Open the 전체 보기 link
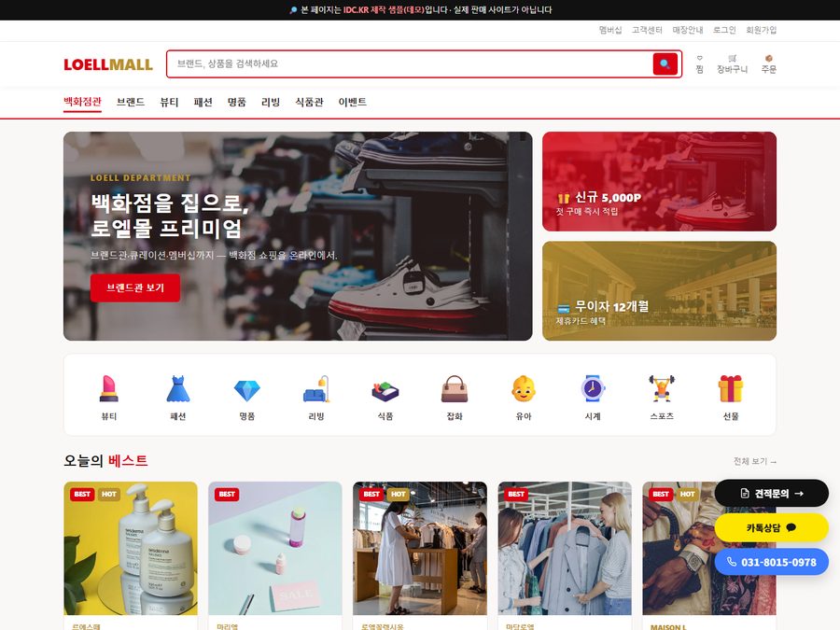840x630 pixels. coord(755,461)
